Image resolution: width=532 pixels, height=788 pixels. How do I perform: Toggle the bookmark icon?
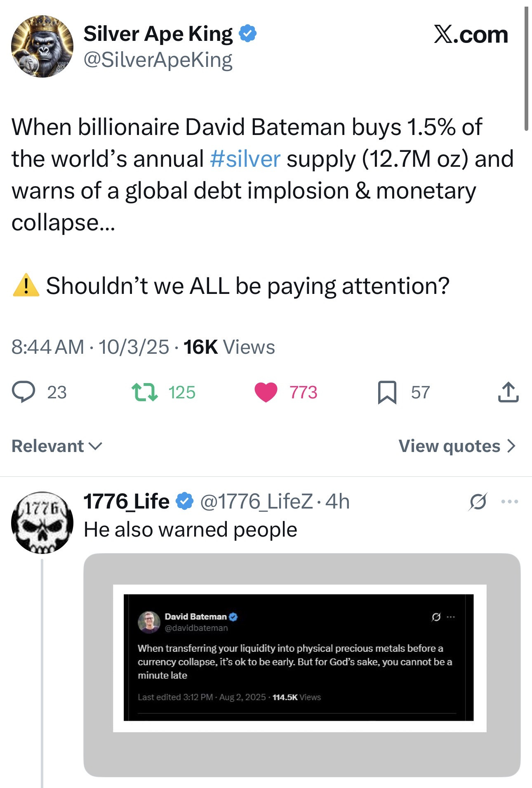387,392
